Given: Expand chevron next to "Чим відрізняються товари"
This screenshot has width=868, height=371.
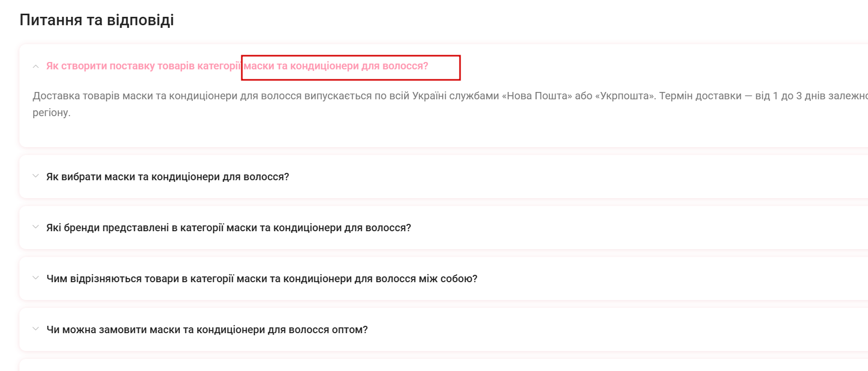Looking at the screenshot, I should point(36,278).
